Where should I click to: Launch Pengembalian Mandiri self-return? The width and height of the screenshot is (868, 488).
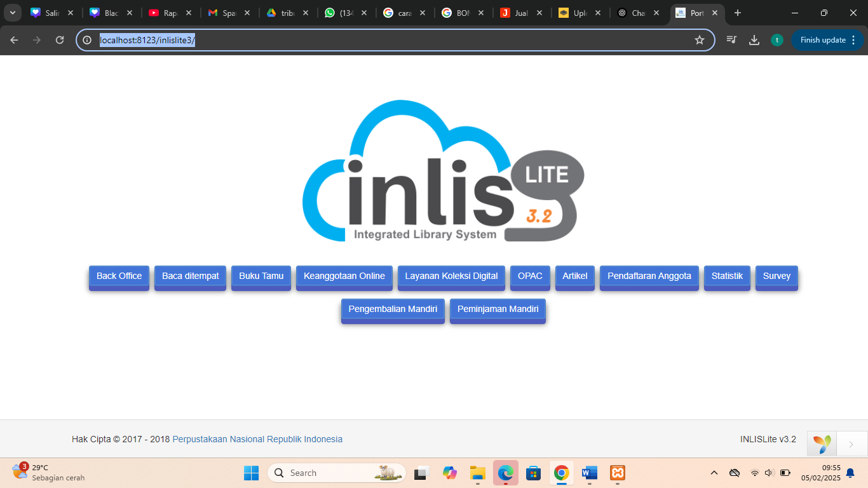393,311
